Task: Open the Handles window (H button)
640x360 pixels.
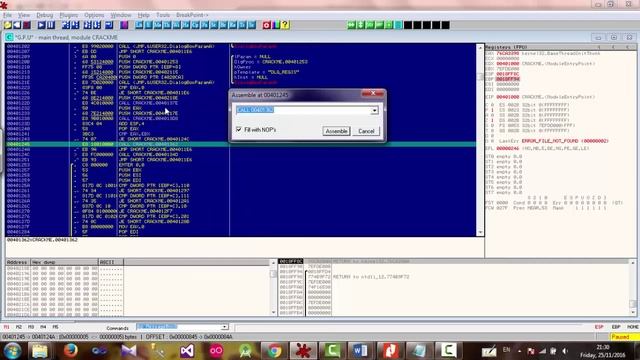Action: pyautogui.click(x=186, y=25)
